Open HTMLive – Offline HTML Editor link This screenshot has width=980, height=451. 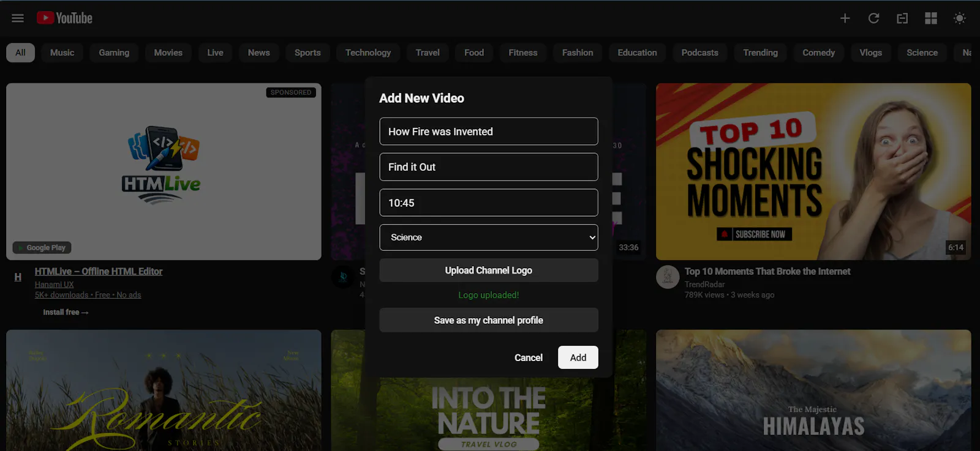(x=99, y=271)
